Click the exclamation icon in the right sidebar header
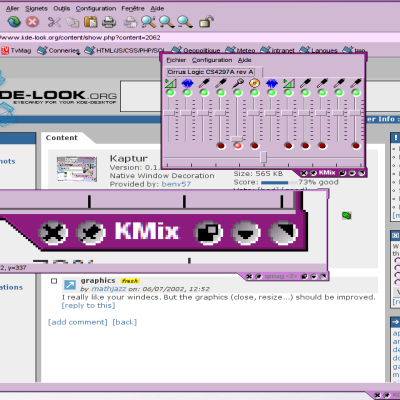 (395, 137)
